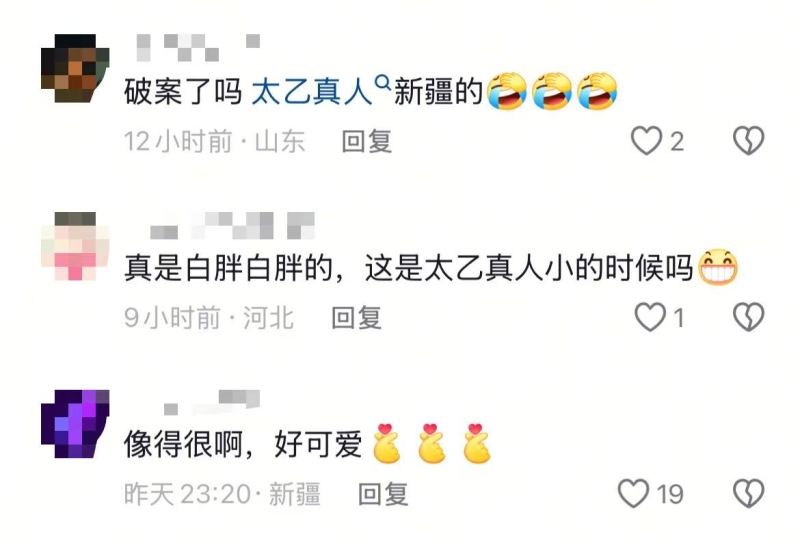800x543 pixels.
Task: Open the 太乙真人 blue search link
Action: 311,92
